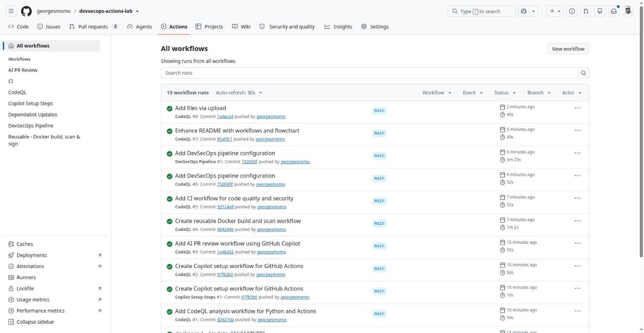
Task: Switch to the Wiki tab
Action: point(241,26)
